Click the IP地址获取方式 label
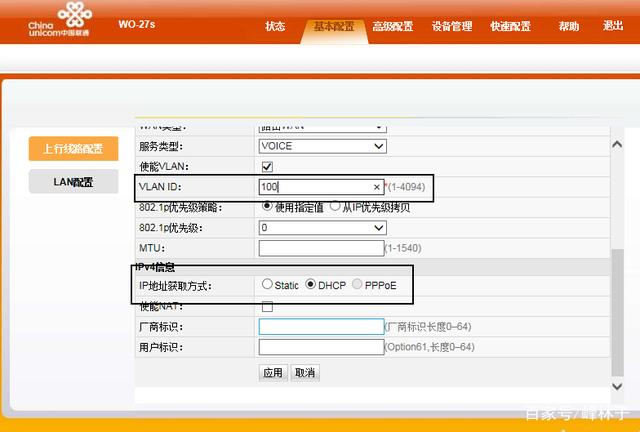640x432 pixels. click(x=175, y=286)
